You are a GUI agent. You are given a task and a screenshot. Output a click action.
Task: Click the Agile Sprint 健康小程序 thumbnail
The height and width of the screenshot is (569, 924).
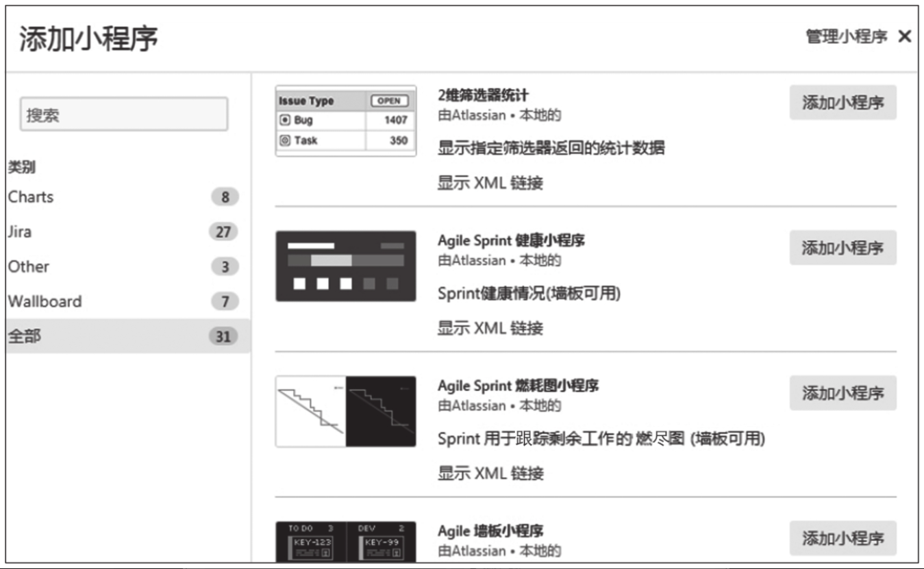346,266
